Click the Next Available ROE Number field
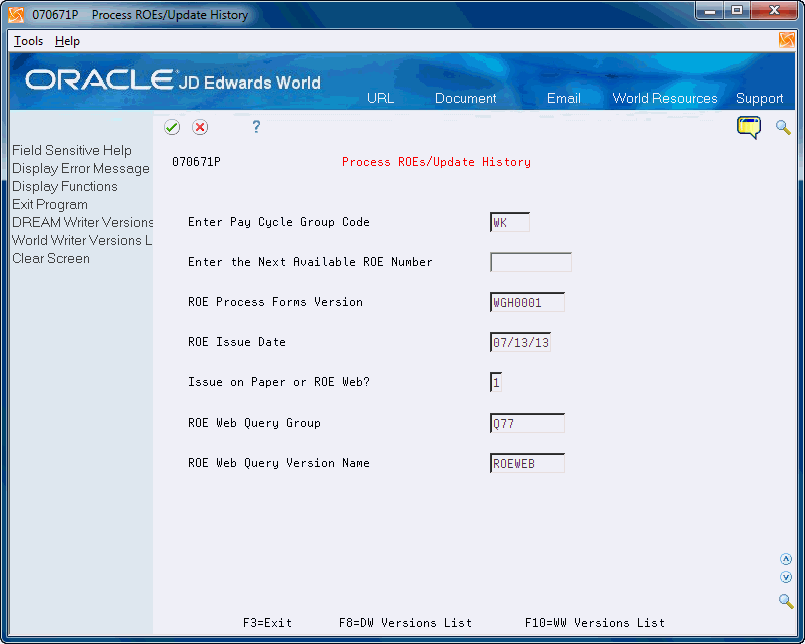Image resolution: width=805 pixels, height=644 pixels. [531, 262]
